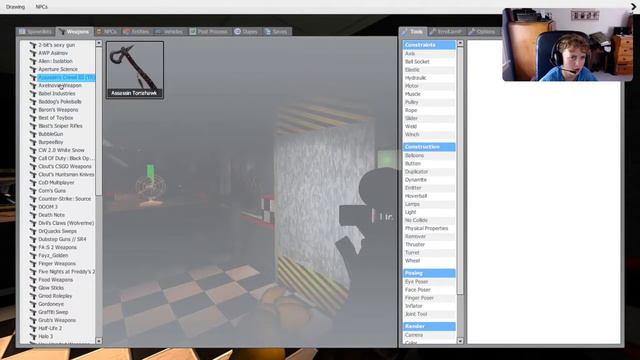Click gun icon beside Clout's CSGO Weapons
This screenshot has height=360, width=640.
coord(33,167)
